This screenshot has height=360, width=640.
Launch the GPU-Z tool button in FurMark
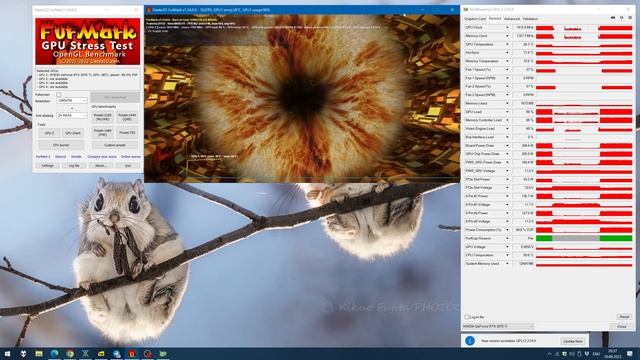(x=49, y=133)
